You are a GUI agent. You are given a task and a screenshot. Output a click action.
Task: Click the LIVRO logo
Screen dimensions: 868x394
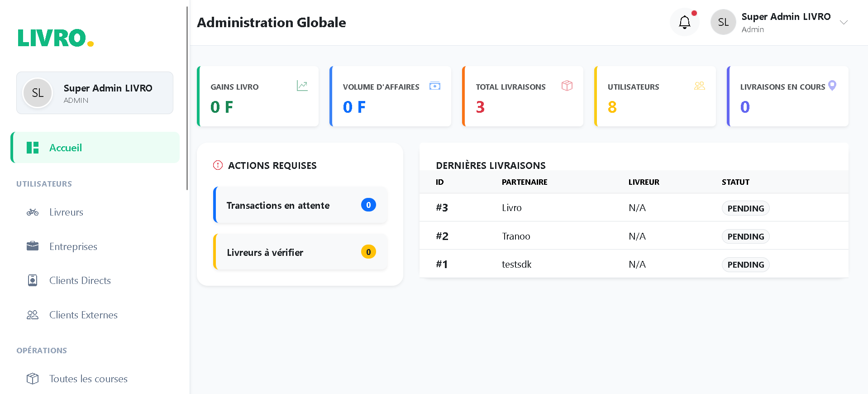[x=56, y=38]
